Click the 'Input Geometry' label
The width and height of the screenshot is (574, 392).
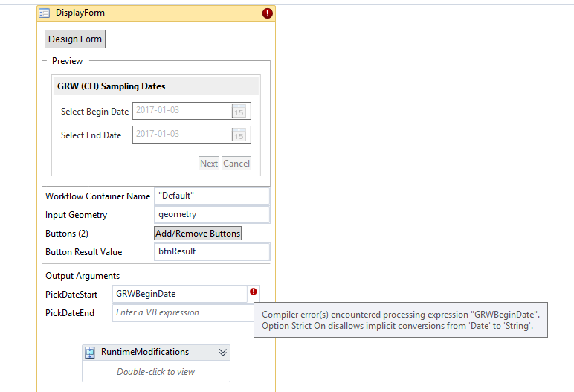coord(76,215)
